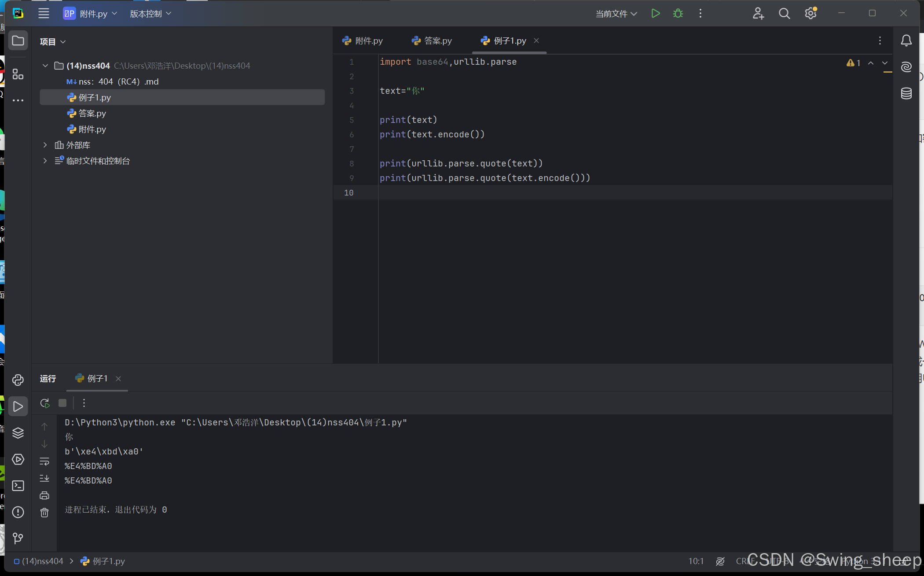Run the current file with green play button
Image resolution: width=924 pixels, height=576 pixels.
click(655, 14)
